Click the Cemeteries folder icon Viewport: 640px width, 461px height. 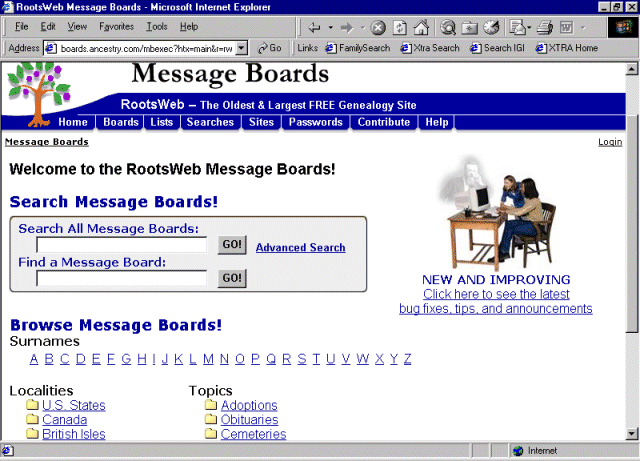tap(211, 433)
